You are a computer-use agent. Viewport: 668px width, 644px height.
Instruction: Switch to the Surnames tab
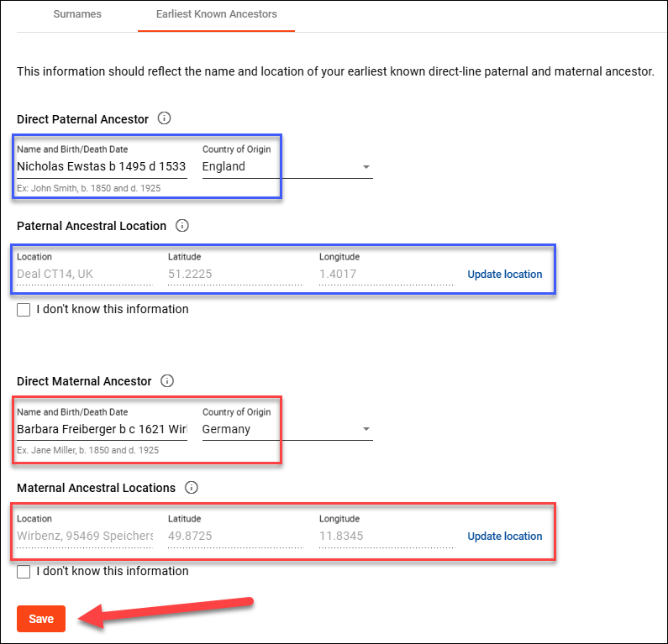(x=77, y=14)
